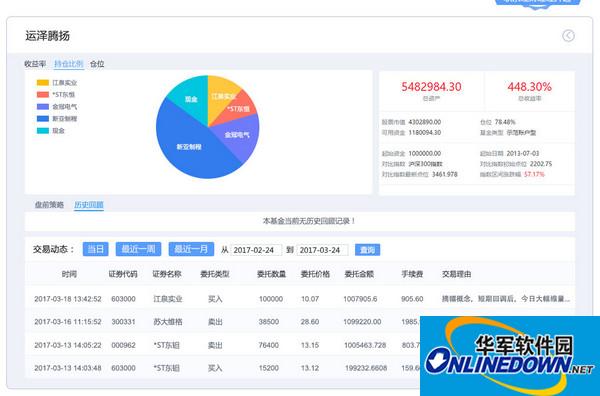Image resolution: width=600 pixels, height=396 pixels.
Task: Click the 证券名称 column header
Action: point(167,274)
